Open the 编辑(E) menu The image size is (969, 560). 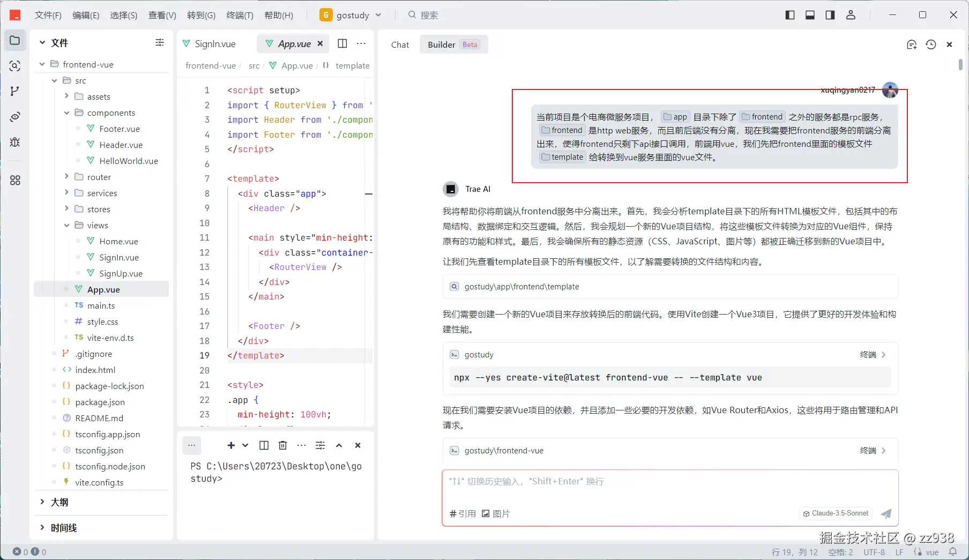click(86, 15)
